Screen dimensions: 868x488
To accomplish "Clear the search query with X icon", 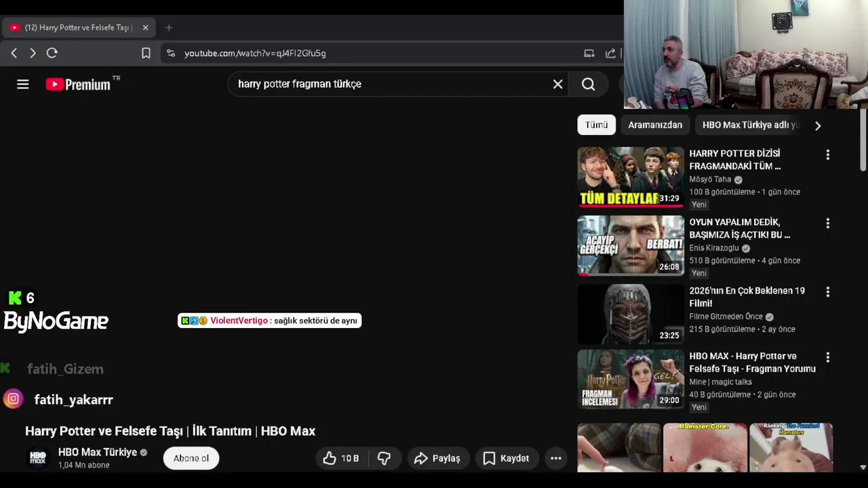I will 557,84.
